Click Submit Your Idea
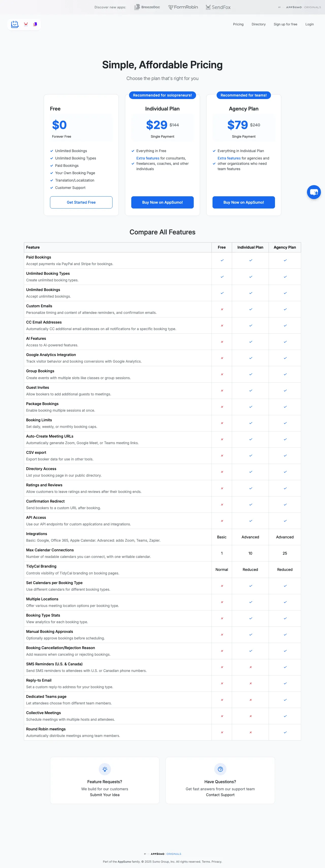The height and width of the screenshot is (868, 325). tap(105, 795)
